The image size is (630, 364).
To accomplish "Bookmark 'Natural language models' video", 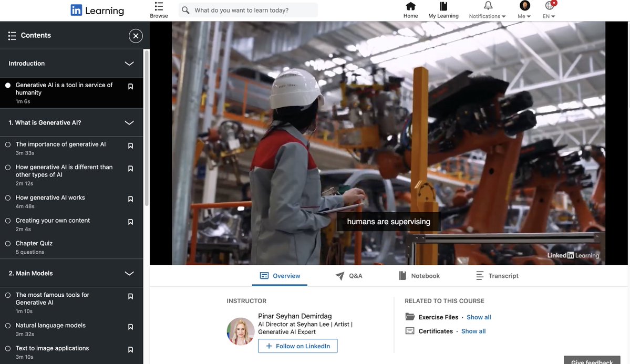I will [131, 327].
